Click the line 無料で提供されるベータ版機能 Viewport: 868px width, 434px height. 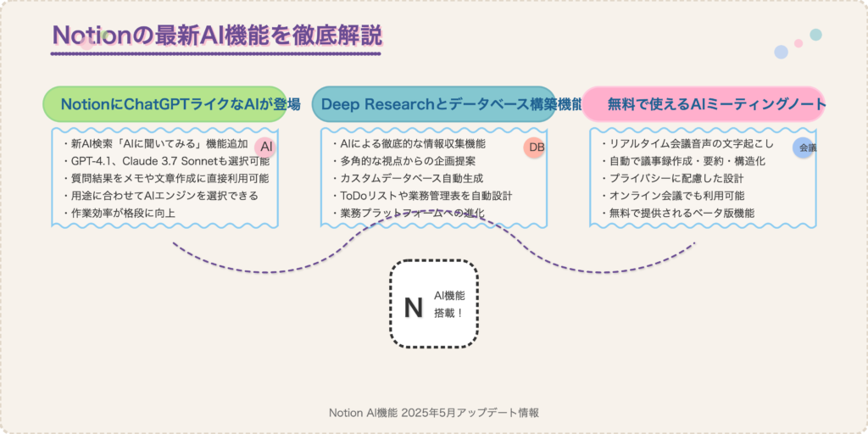point(677,213)
